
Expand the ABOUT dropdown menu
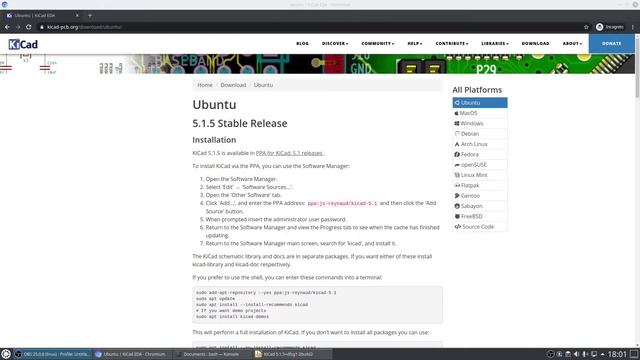point(572,43)
